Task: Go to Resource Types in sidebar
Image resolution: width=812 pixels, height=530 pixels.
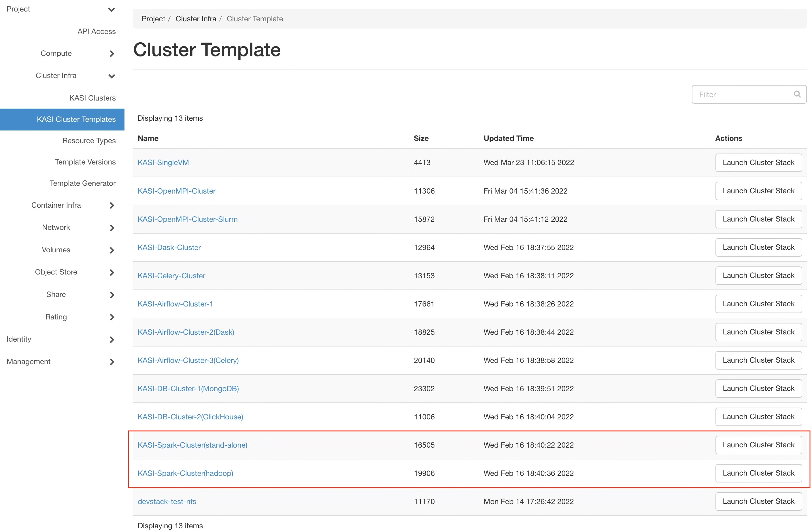Action: 89,141
